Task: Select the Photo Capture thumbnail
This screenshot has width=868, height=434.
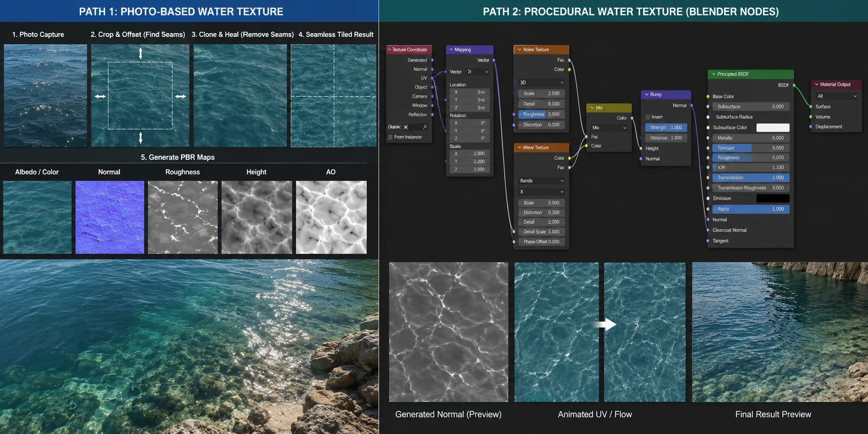Action: click(x=46, y=95)
